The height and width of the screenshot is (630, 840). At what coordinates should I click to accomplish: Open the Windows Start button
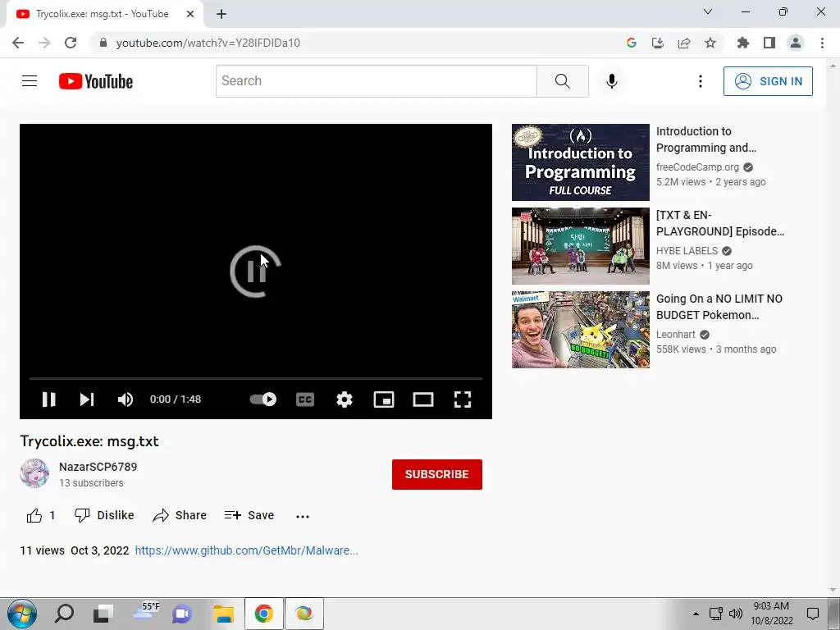[x=22, y=614]
